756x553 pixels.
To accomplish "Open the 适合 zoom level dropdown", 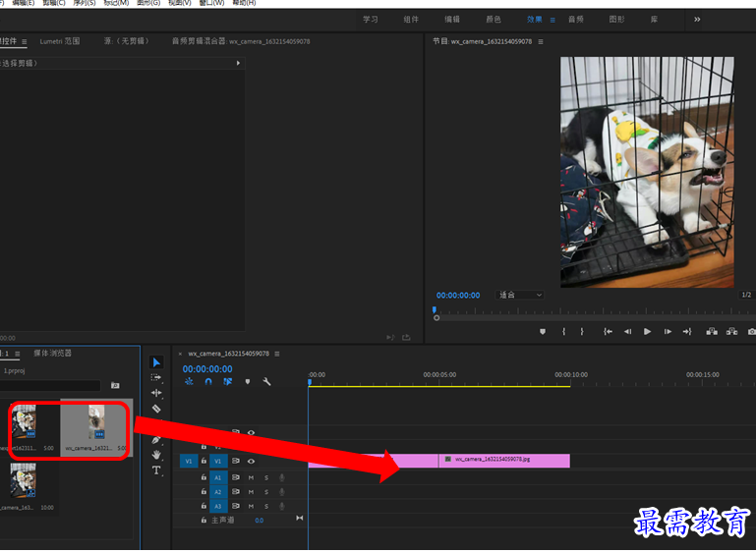I will [x=520, y=295].
